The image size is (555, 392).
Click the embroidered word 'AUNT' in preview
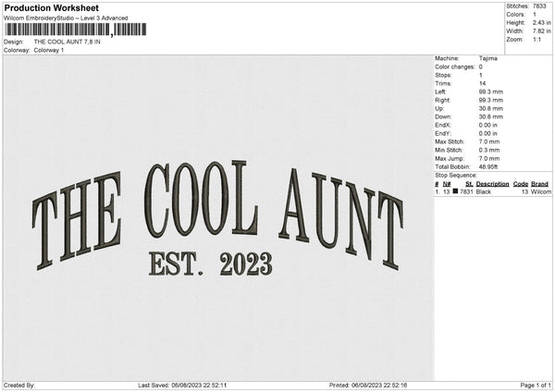click(x=340, y=219)
